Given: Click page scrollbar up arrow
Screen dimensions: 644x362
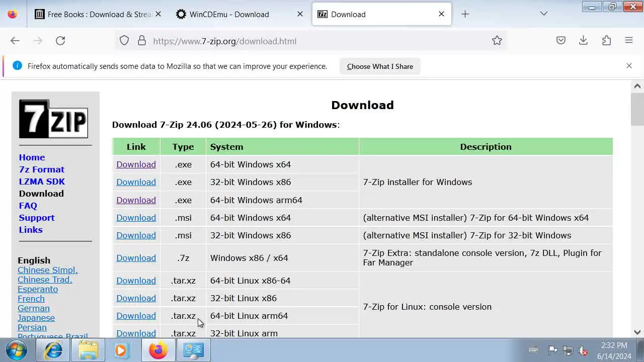Looking at the screenshot, I should (637, 86).
